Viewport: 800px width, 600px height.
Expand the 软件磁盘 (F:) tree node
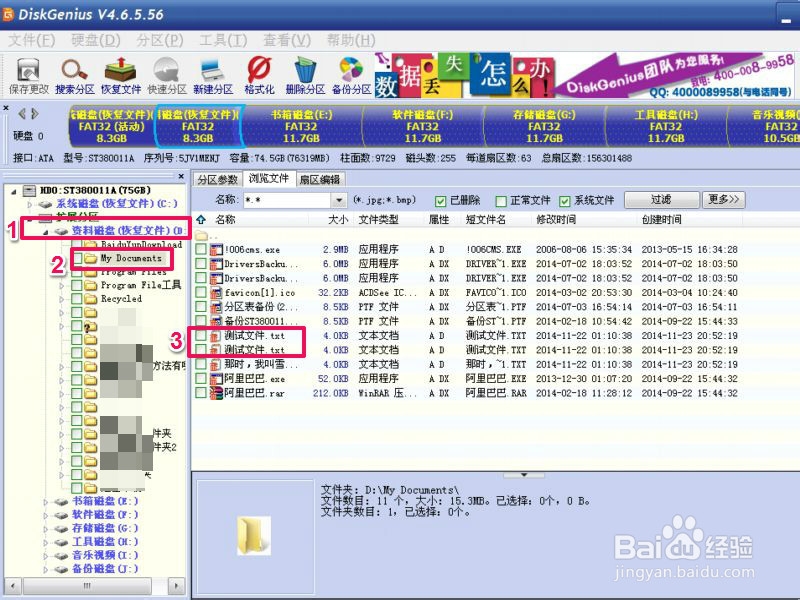coord(45,516)
